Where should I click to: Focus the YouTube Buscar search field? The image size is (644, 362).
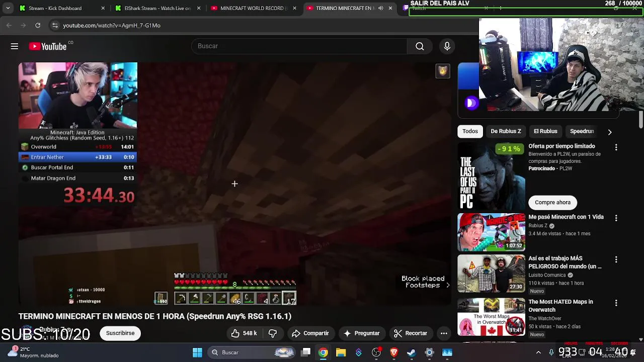tap(299, 46)
